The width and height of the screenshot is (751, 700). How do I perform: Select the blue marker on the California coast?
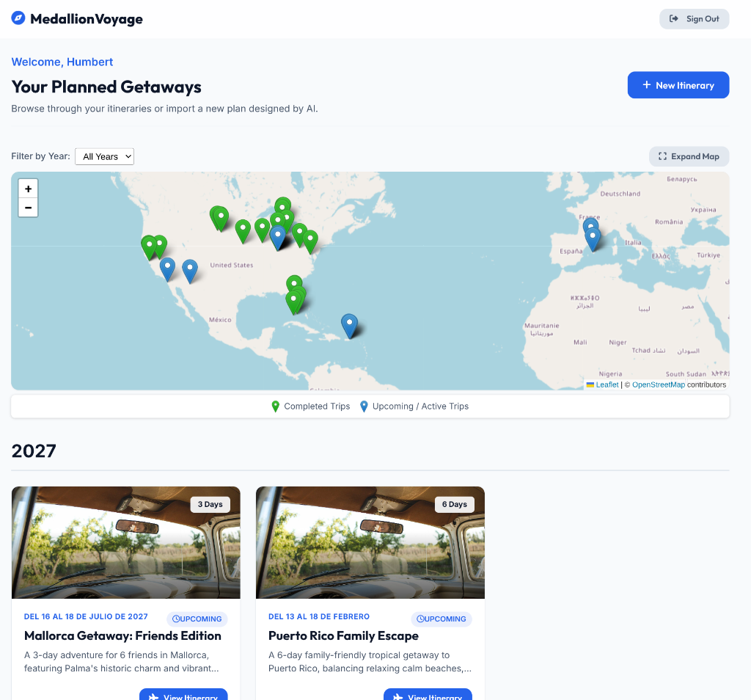(167, 269)
